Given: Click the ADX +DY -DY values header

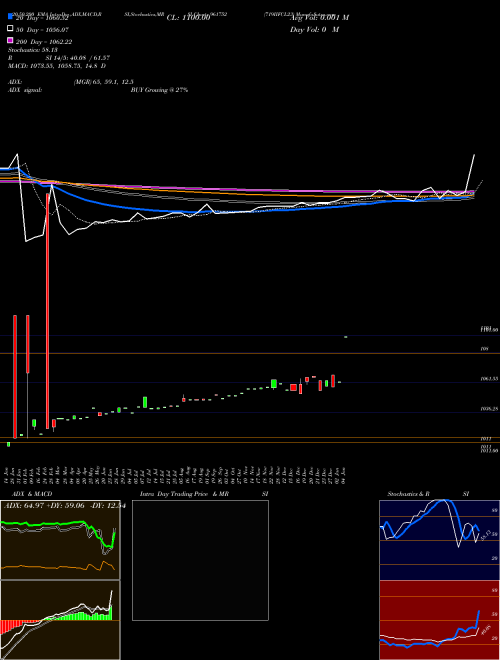Looking at the screenshot, I should click(x=65, y=505).
